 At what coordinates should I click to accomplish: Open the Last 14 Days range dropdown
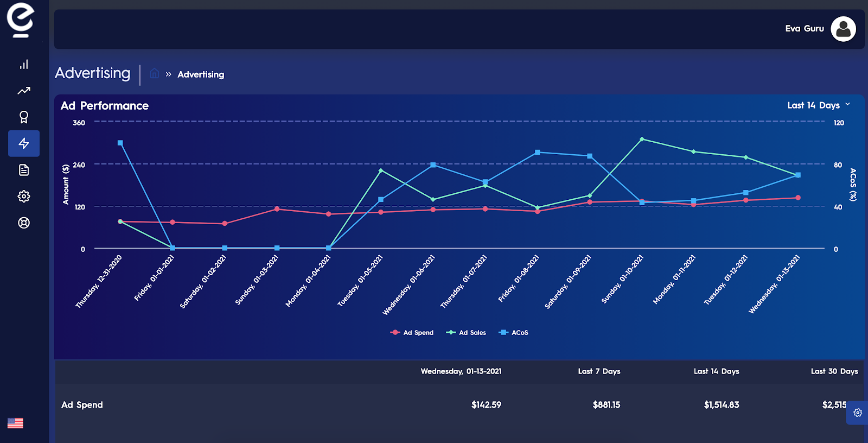point(819,105)
